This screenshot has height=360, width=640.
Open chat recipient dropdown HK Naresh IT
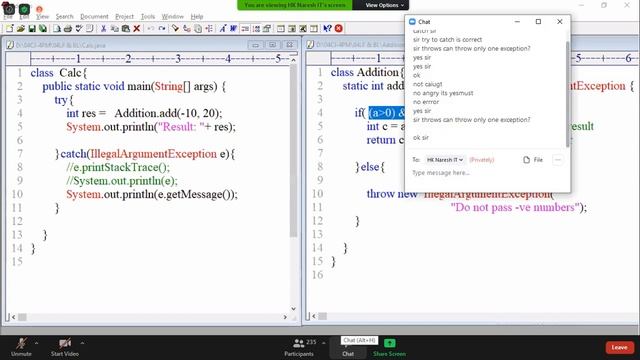click(x=444, y=160)
